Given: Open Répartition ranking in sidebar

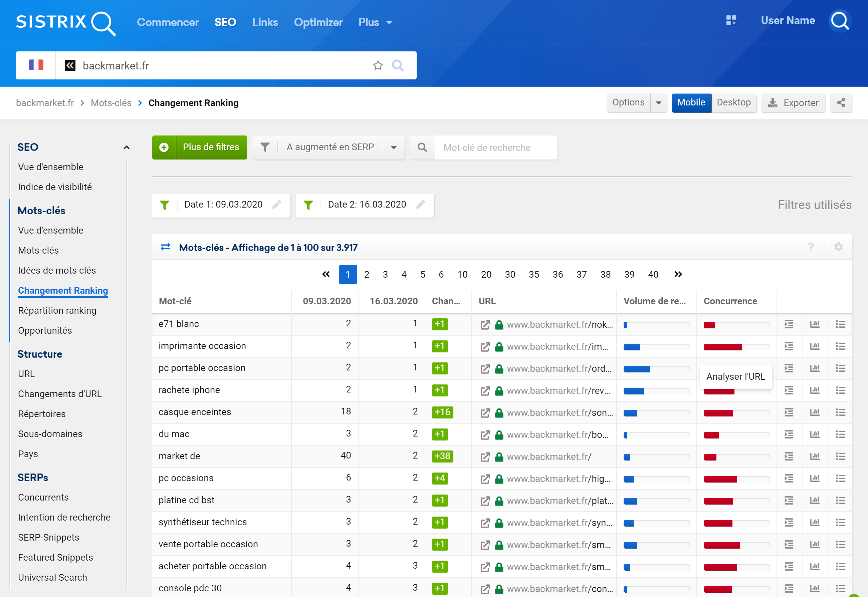Looking at the screenshot, I should pyautogui.click(x=57, y=310).
